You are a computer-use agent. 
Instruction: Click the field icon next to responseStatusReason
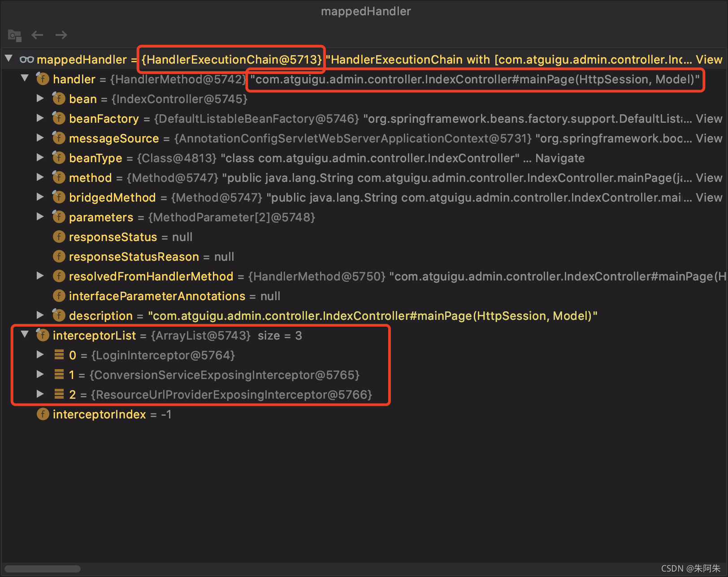[x=59, y=257]
